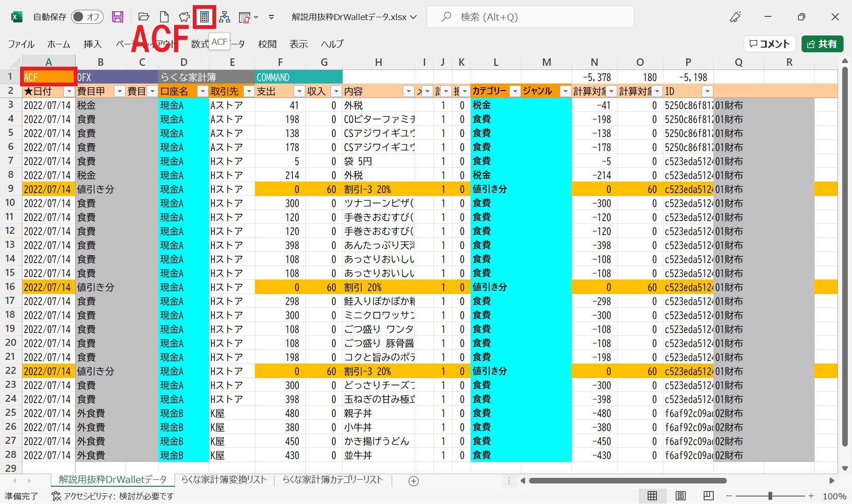The image size is (852, 504).
Task: Switch to 解説用抜粋DrWalletデータ sheet tab
Action: [x=113, y=480]
